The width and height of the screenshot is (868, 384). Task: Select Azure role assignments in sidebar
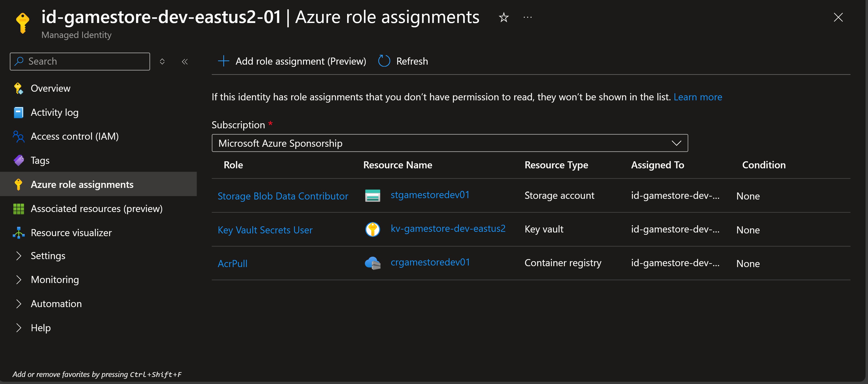[98, 184]
